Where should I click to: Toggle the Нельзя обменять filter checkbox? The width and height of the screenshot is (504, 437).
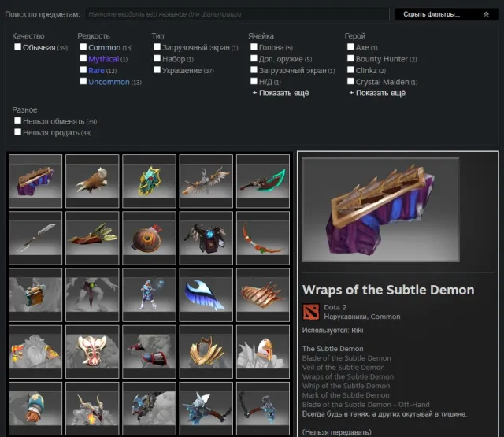(x=17, y=120)
